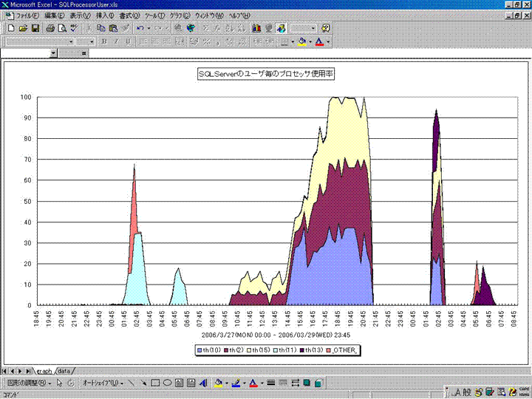This screenshot has width=532, height=399.
Task: Click the _OTHER_ legend entry
Action: 341,350
